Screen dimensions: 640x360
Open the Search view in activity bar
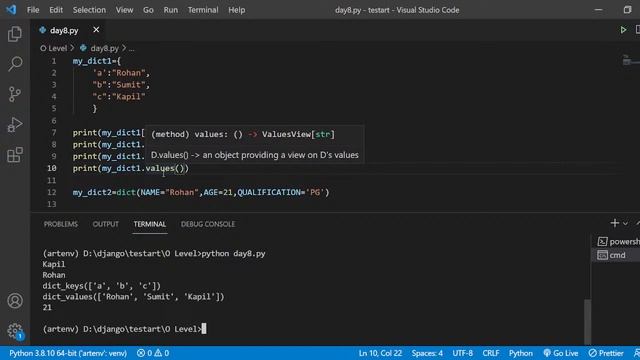(x=15, y=64)
